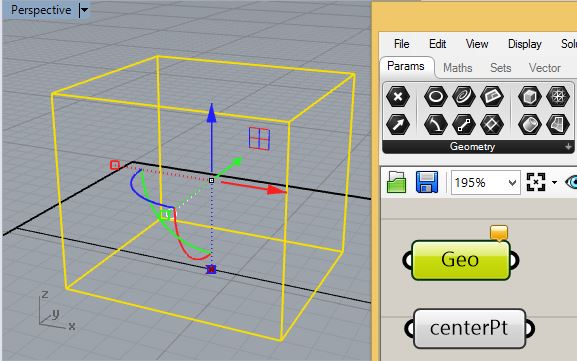Switch to the Maths tab

tap(458, 68)
